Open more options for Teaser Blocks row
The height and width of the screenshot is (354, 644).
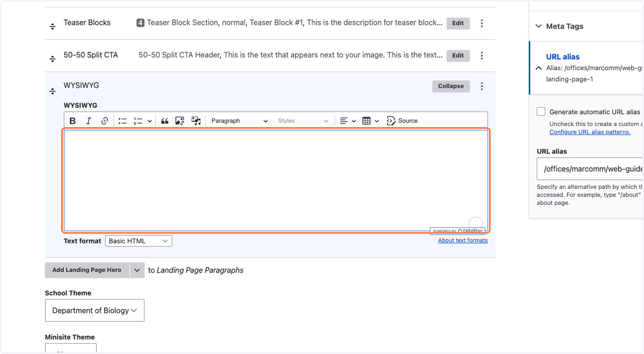[482, 23]
